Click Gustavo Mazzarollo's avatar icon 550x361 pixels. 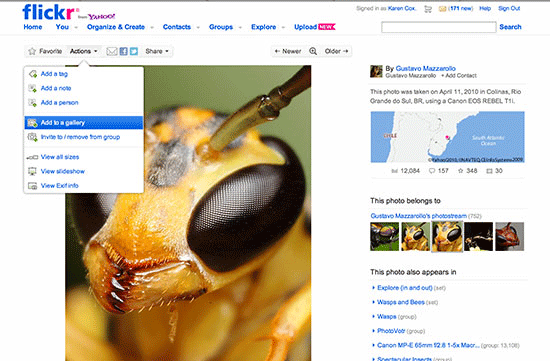coord(376,71)
